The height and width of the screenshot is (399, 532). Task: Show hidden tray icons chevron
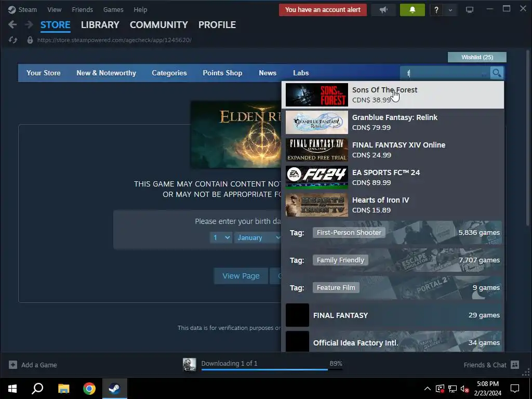(428, 389)
